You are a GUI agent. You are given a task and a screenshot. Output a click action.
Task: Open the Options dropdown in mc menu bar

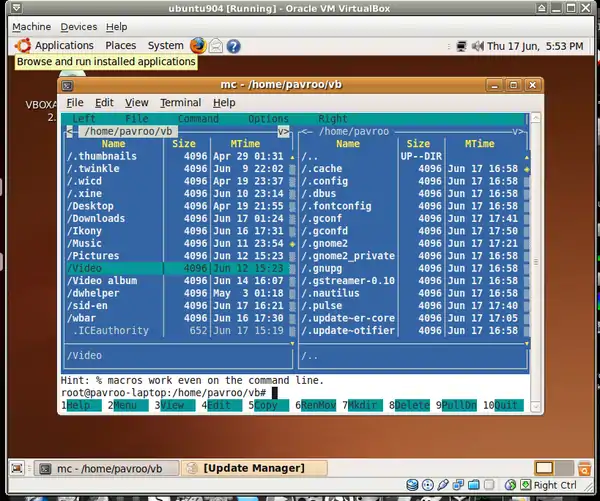coord(268,118)
